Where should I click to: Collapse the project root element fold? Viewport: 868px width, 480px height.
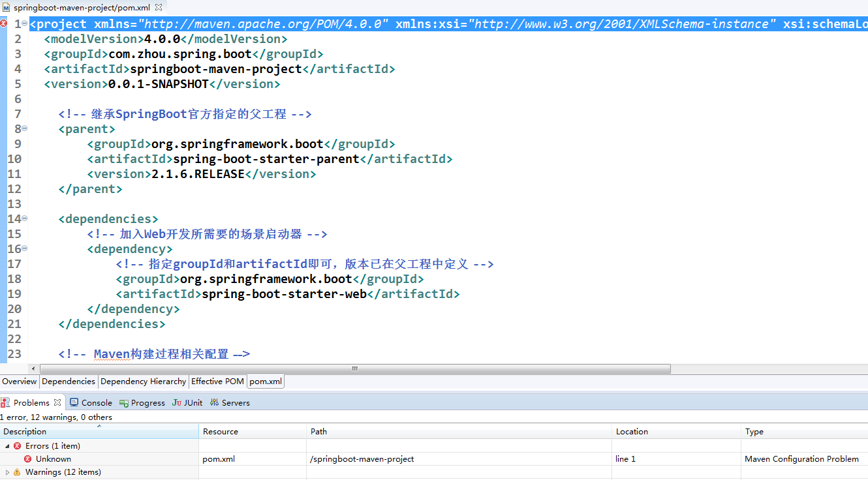pos(24,23)
